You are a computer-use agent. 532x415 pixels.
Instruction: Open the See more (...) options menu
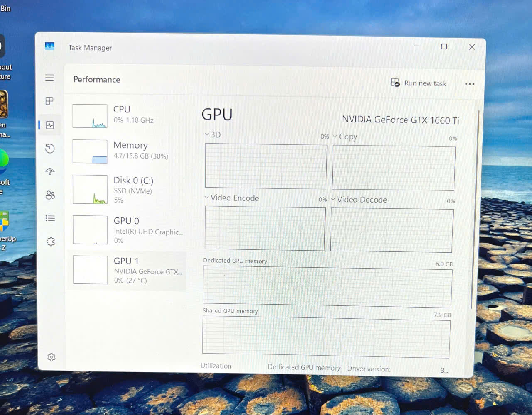469,84
